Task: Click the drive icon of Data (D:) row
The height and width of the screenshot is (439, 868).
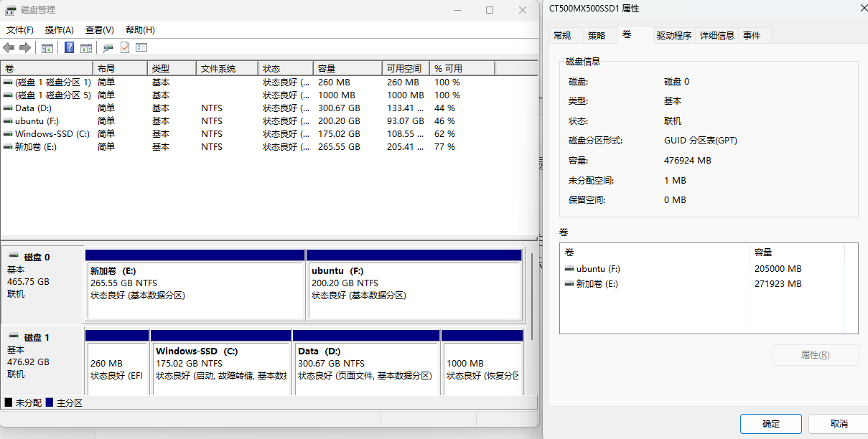Action: 8,108
